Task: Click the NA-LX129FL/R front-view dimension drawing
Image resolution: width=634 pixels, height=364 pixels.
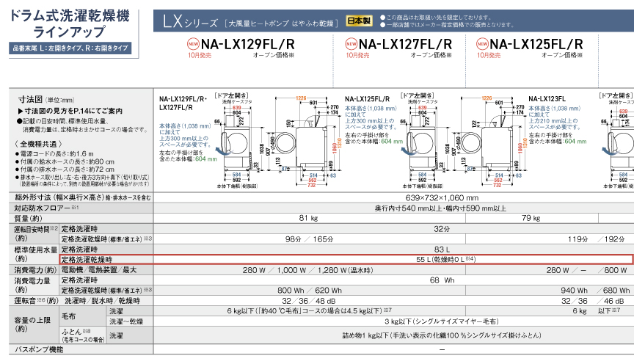Action: coord(237,143)
